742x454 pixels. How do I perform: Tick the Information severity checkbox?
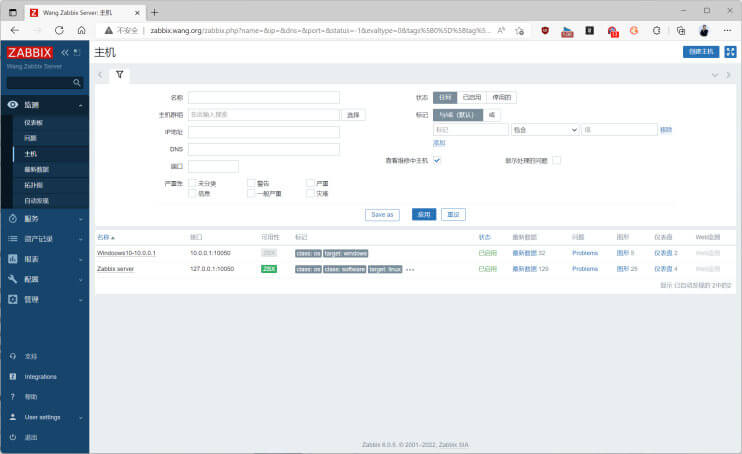tap(193, 193)
